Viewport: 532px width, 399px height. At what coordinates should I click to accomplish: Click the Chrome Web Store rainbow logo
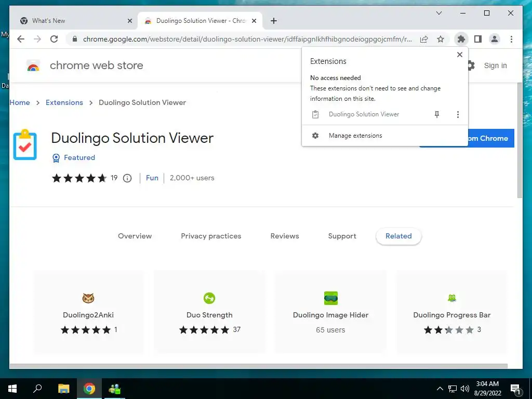point(33,65)
